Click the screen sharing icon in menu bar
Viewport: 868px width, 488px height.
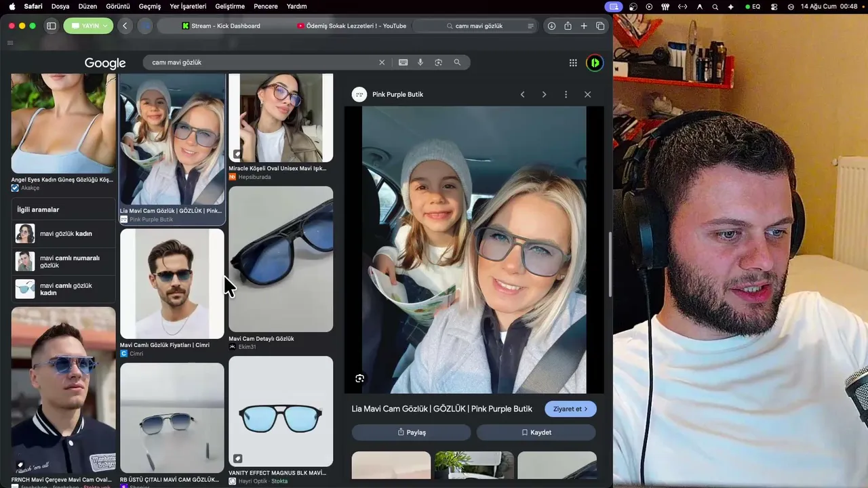[614, 6]
